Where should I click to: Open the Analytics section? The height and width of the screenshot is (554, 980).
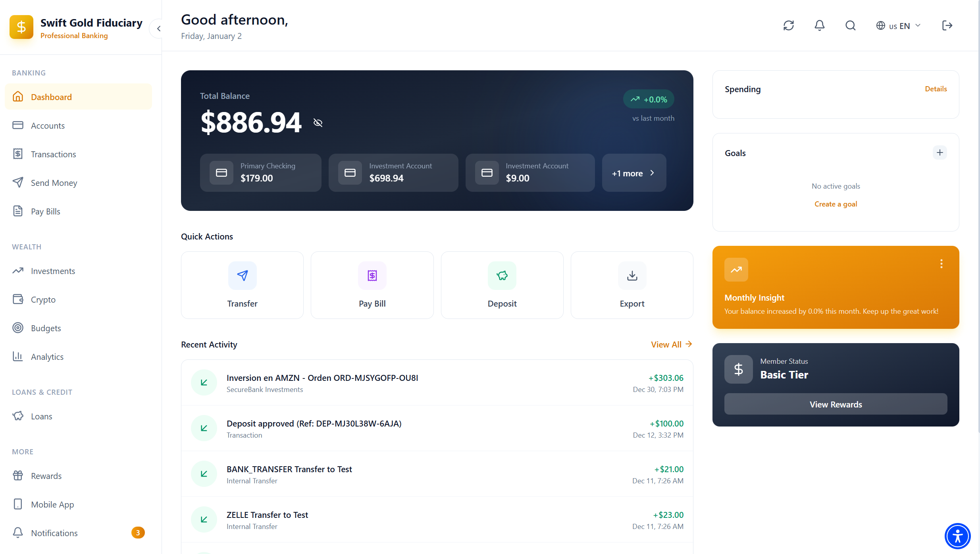pyautogui.click(x=47, y=356)
